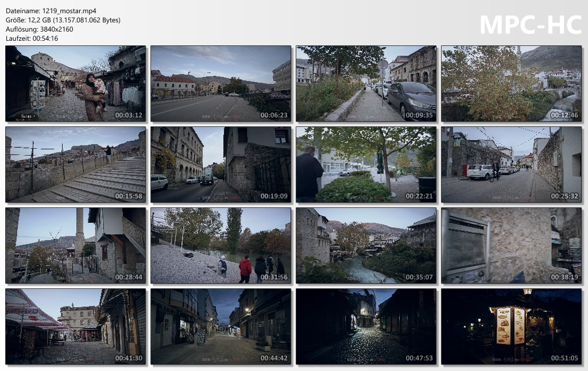Click the resolution text 3840x2160
This screenshot has height=371, width=588.
56,29
